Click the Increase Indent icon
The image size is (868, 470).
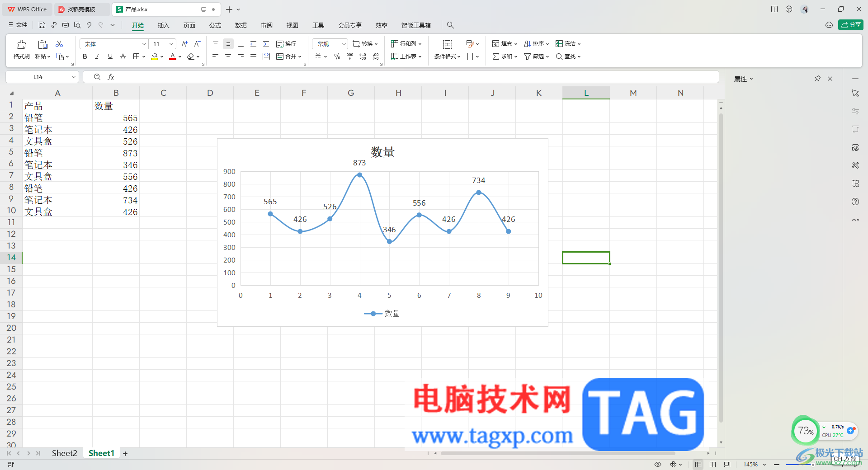(266, 44)
